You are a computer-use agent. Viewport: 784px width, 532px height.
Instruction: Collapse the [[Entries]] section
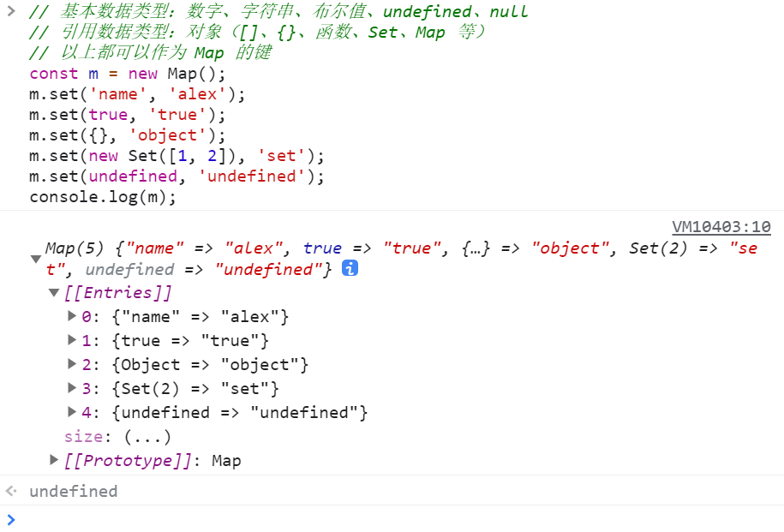[x=54, y=292]
